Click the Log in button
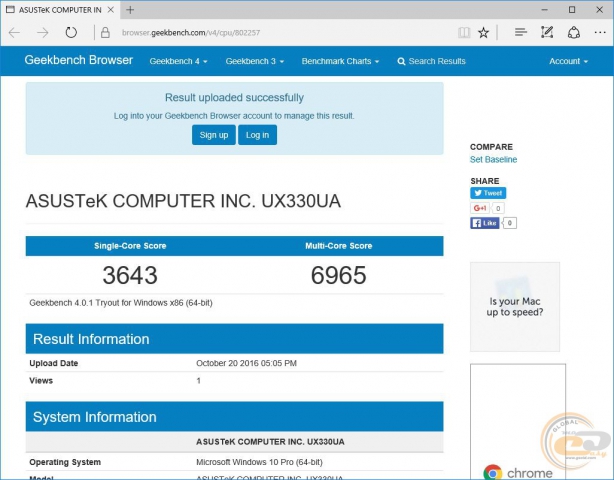614x480 pixels. (257, 135)
